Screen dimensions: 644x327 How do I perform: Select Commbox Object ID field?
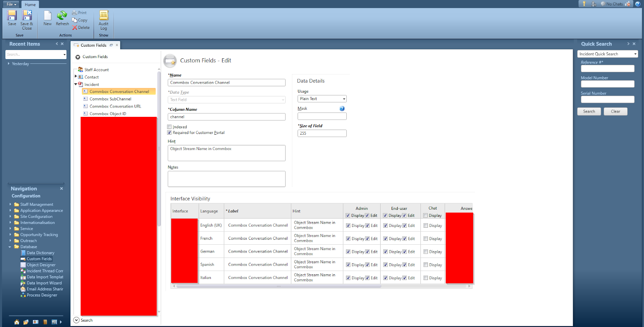[108, 114]
